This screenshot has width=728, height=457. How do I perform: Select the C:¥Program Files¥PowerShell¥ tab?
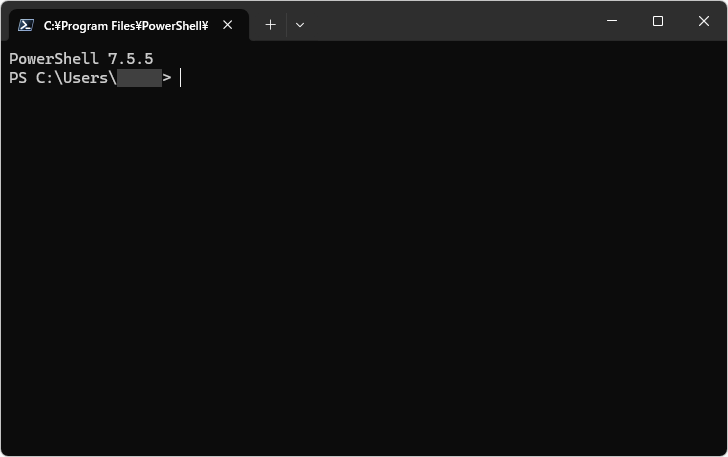pos(125,25)
